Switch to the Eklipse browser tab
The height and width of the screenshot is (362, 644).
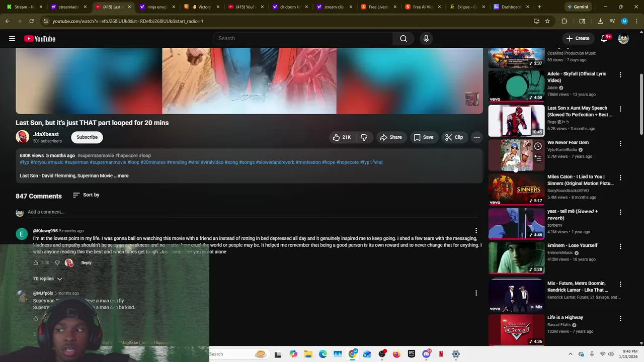tap(467, 7)
